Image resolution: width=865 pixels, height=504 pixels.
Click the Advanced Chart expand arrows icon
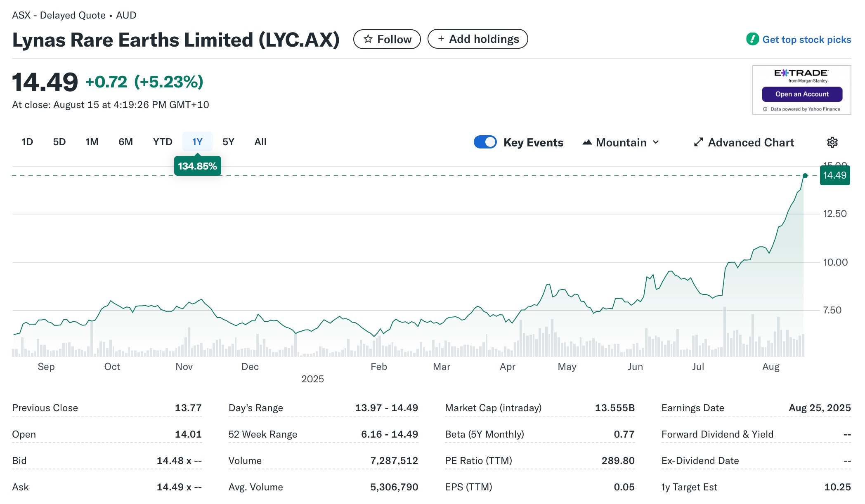pyautogui.click(x=698, y=142)
